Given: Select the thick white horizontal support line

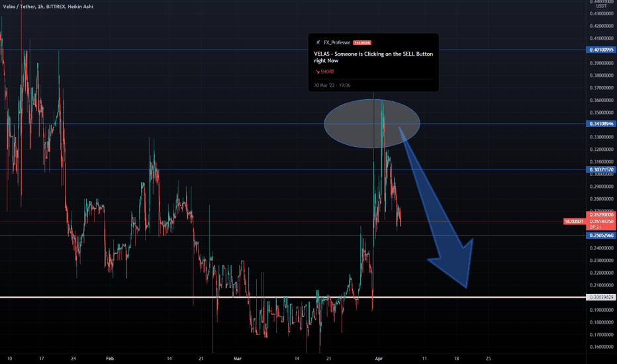Looking at the screenshot, I should point(293,297).
